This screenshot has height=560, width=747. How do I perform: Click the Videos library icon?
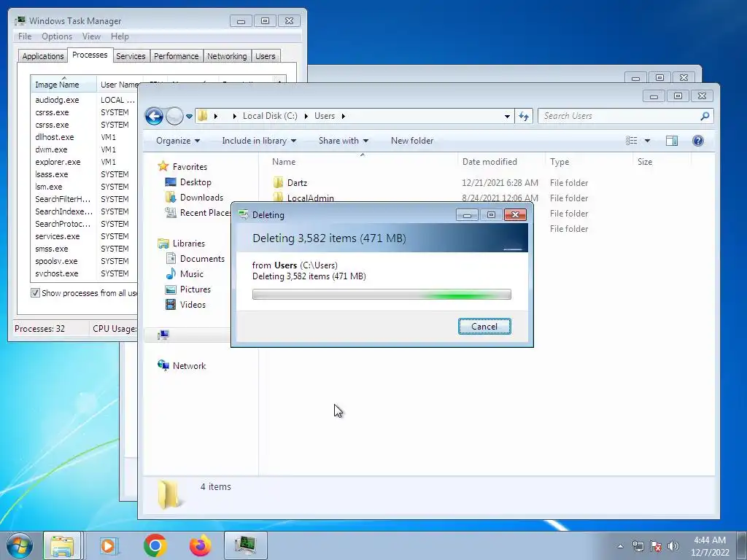171,304
